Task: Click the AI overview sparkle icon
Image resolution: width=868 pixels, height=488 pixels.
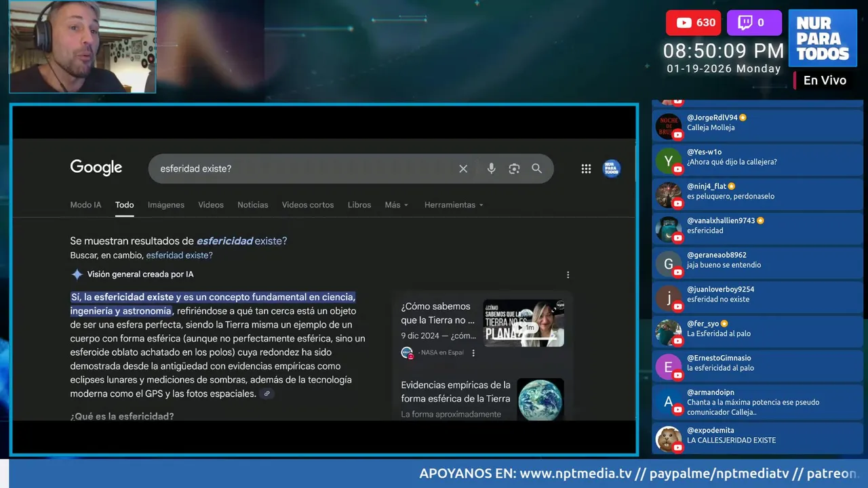Action: [x=77, y=274]
